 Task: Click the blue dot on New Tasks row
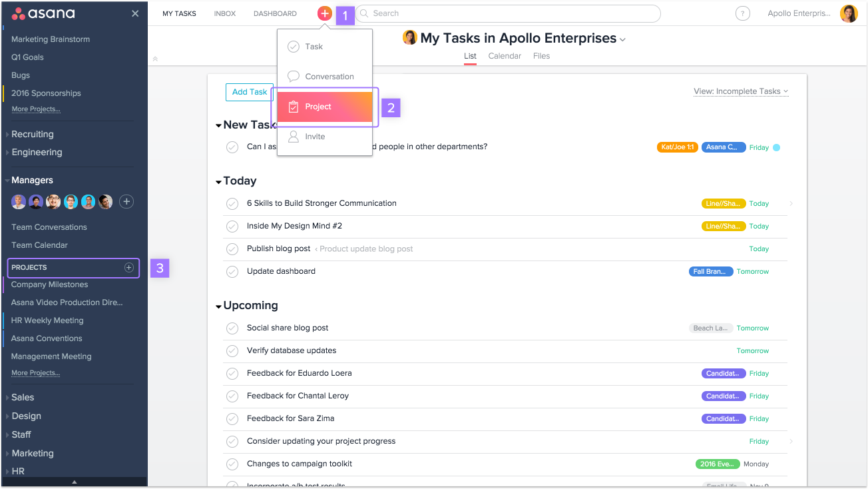pos(776,147)
